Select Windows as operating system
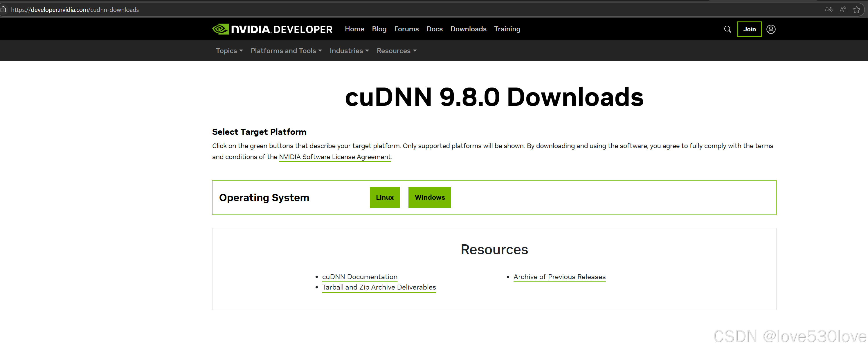868x351 pixels. coord(429,197)
